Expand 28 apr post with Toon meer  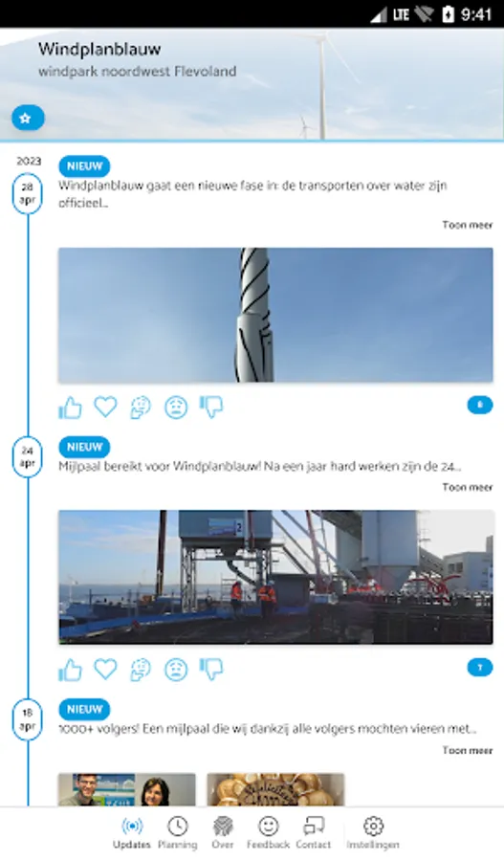[x=468, y=225]
